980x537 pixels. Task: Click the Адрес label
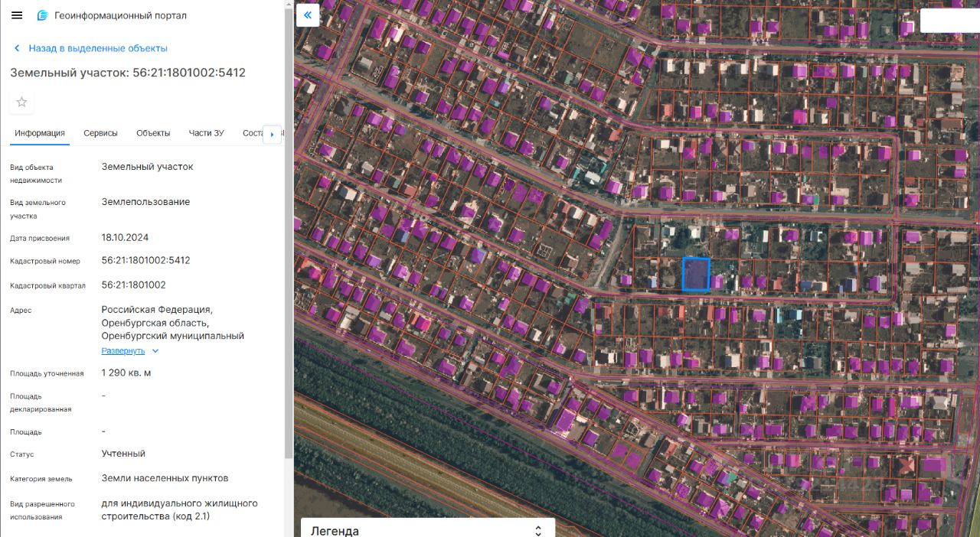pyautogui.click(x=21, y=311)
